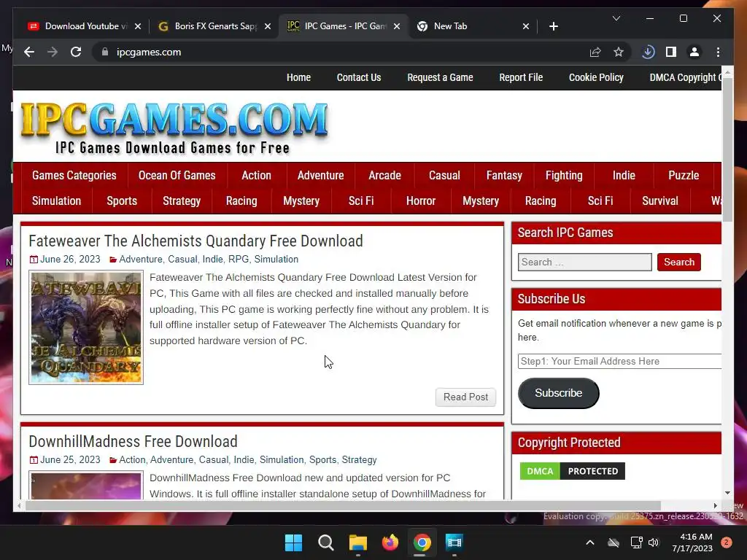Select the Fighting category
The image size is (747, 560).
[564, 175]
